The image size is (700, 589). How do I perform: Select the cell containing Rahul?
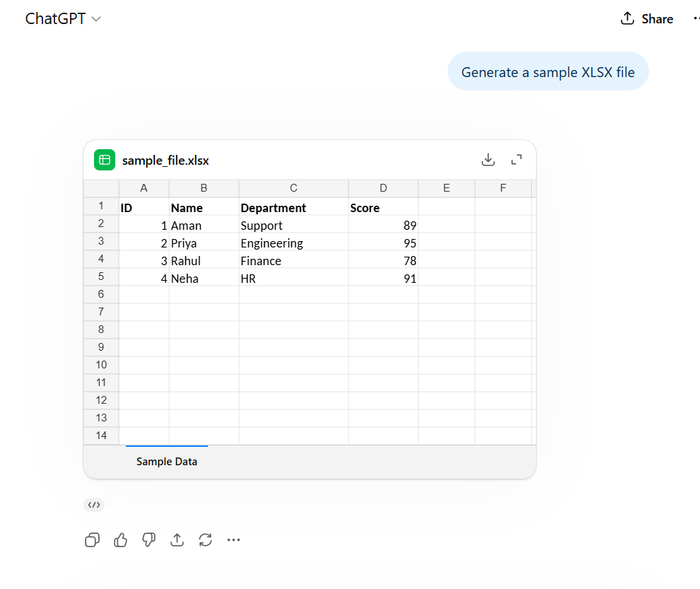(204, 260)
